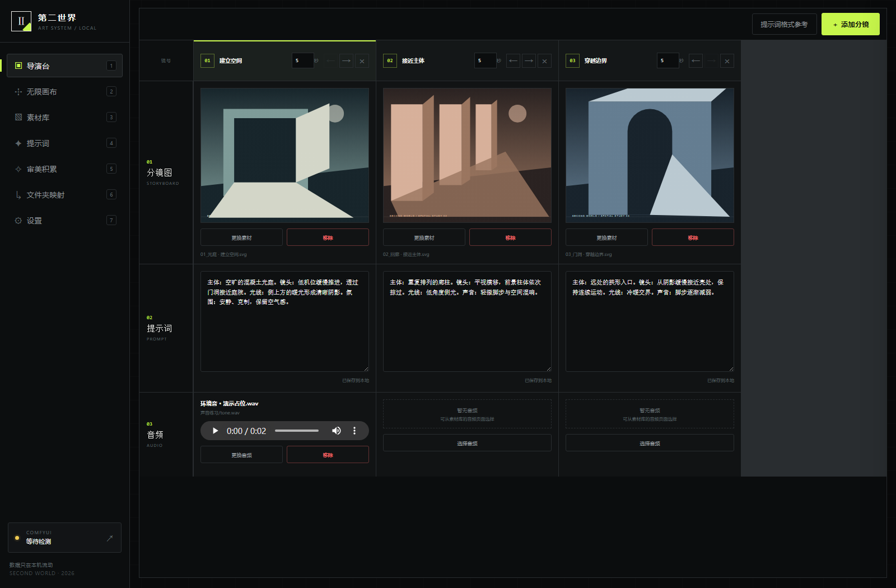Move shot 01 建立空间 right
Image resolution: width=896 pixels, height=588 pixels.
coord(347,61)
